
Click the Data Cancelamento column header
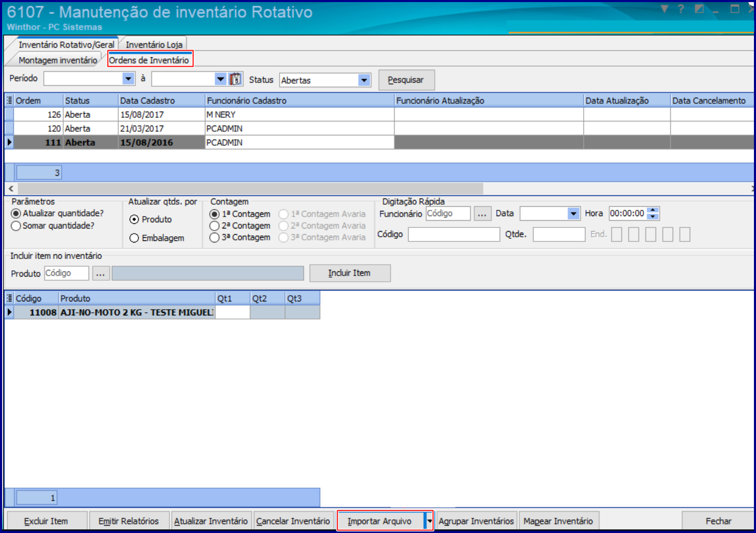click(x=712, y=100)
